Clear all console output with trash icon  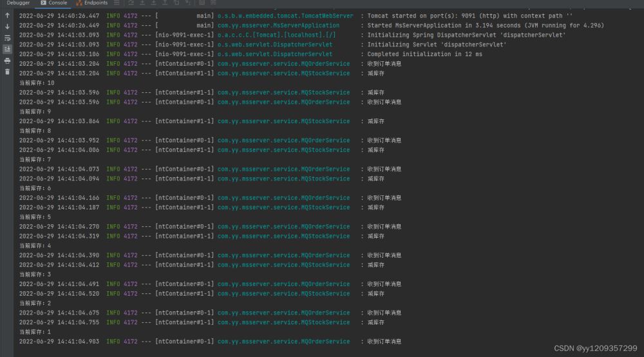point(7,72)
